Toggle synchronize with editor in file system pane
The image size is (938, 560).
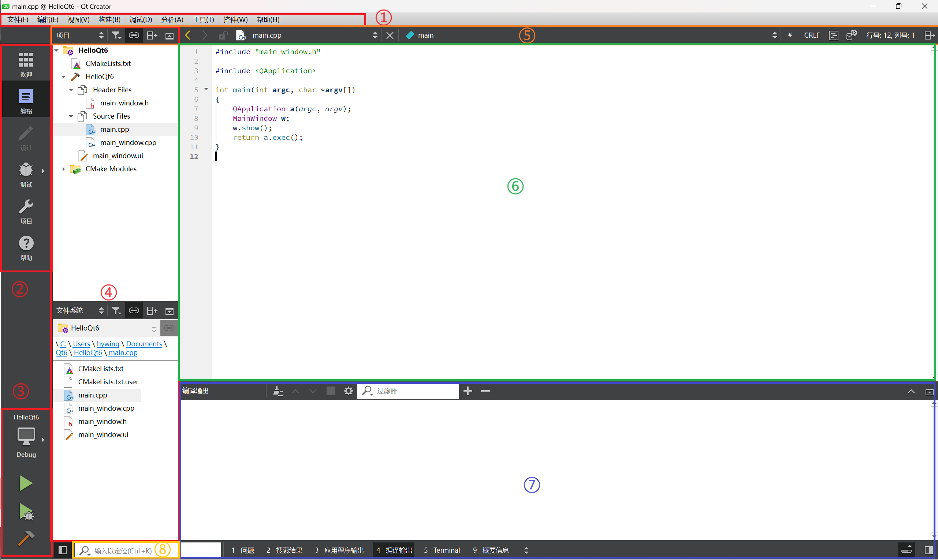click(x=134, y=311)
